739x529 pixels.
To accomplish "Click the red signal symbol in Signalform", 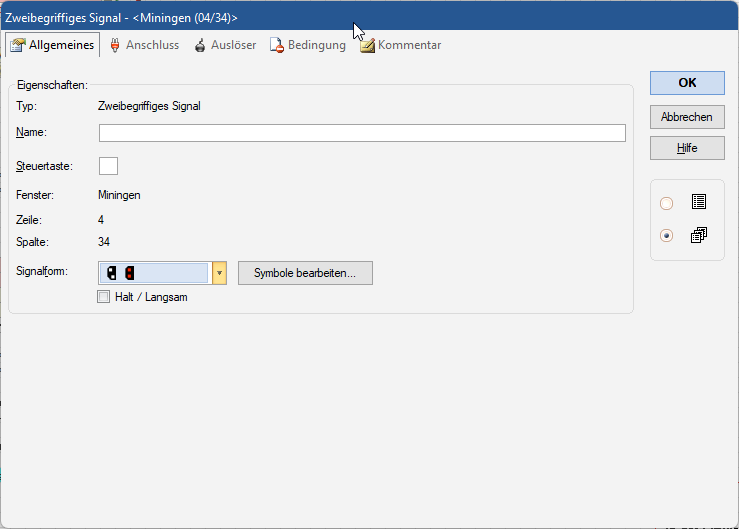I will (129, 273).
